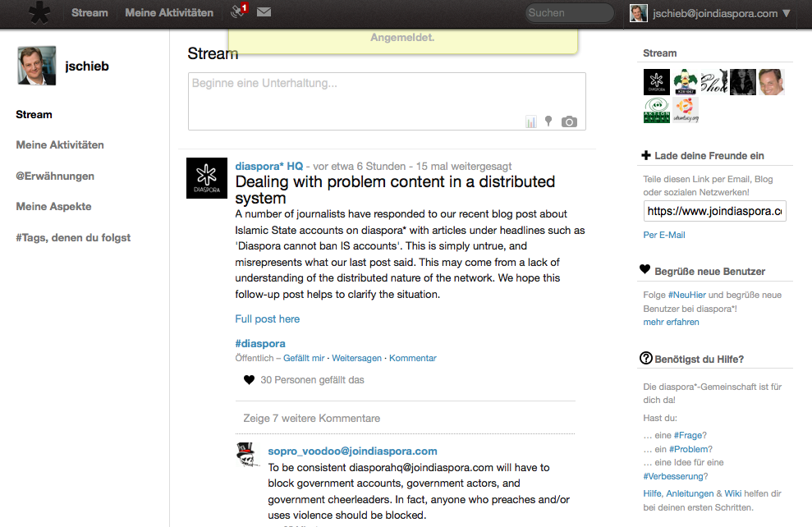Expand the jschieb@joindiaspora.com user menu arrow
Viewport: 812px width, 527px height.
click(787, 13)
